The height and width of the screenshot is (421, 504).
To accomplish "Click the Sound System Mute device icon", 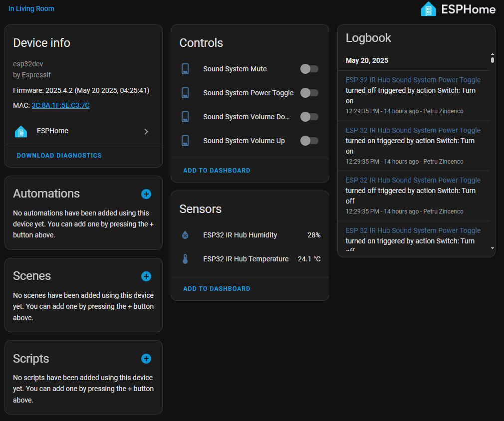I will pyautogui.click(x=185, y=69).
